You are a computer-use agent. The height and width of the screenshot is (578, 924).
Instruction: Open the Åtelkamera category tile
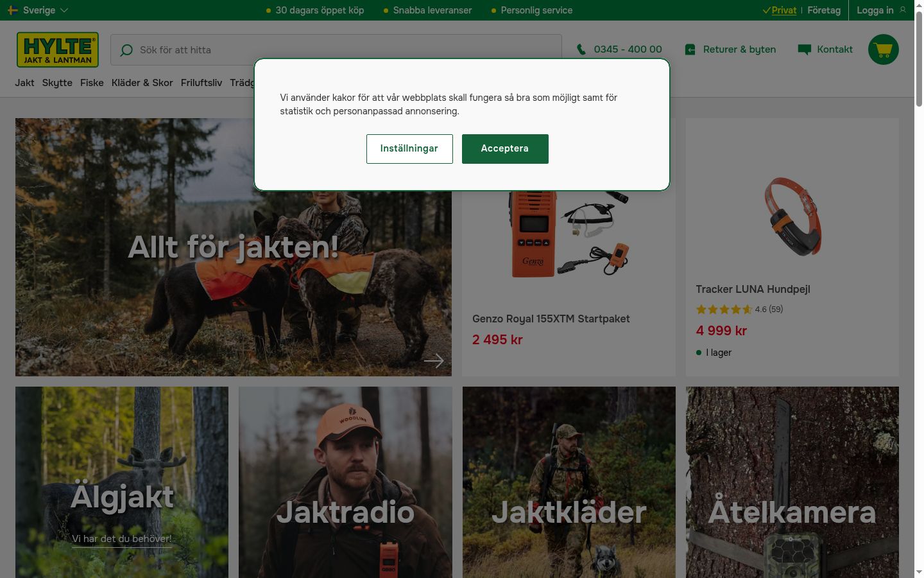(792, 482)
